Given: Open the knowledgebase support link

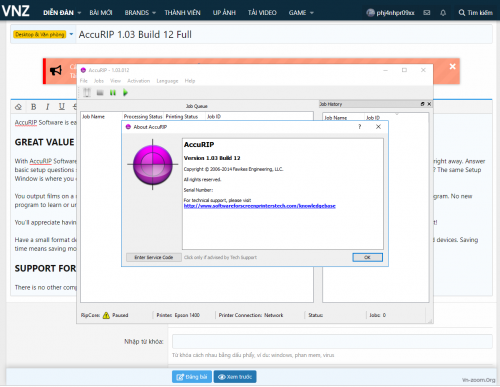Looking at the screenshot, I should click(x=259, y=206).
